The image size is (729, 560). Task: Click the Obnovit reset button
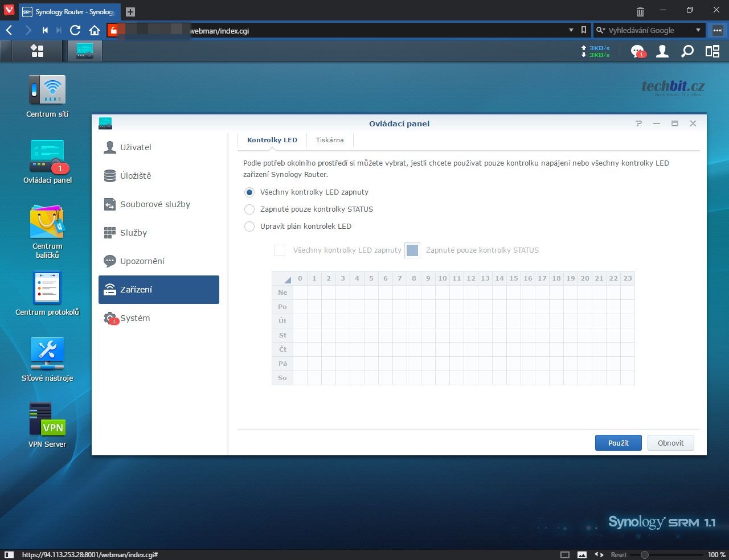point(670,443)
